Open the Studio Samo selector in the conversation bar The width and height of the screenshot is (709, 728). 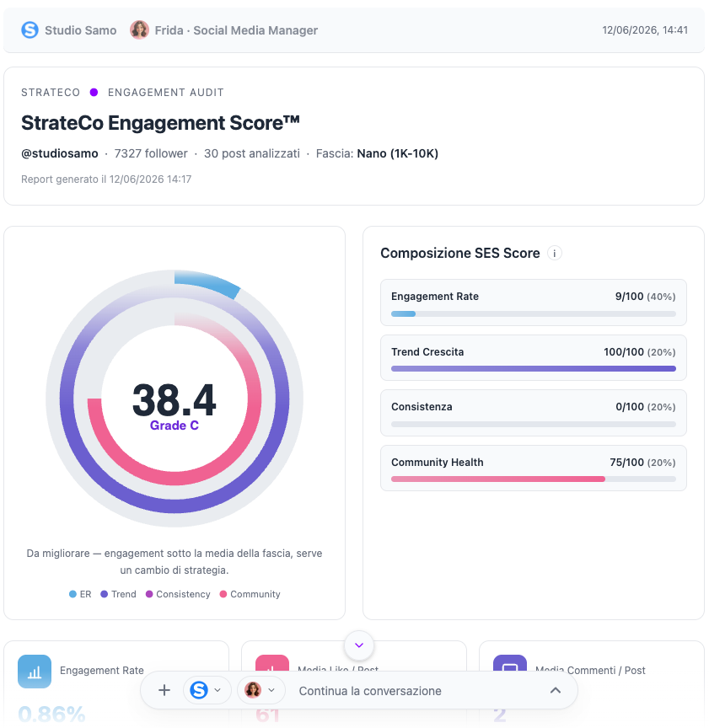tap(207, 690)
